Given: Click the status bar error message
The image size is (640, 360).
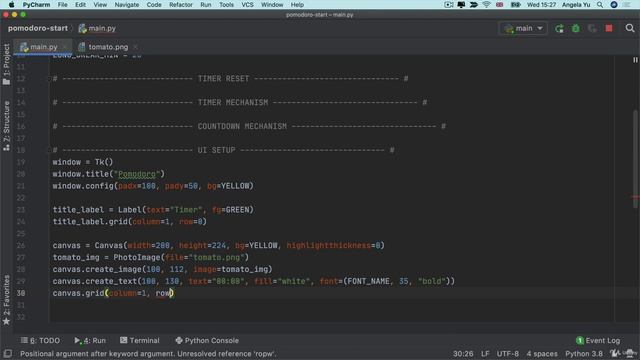Looking at the screenshot, I should click(x=148, y=353).
